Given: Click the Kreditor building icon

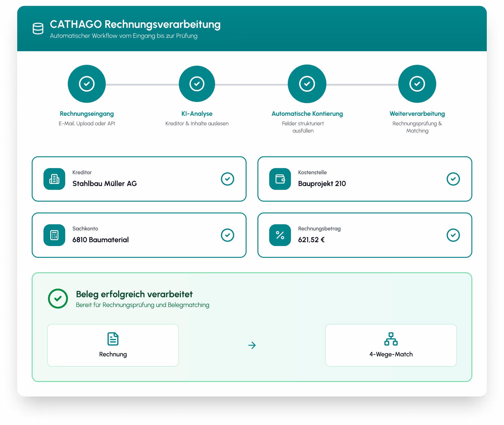Looking at the screenshot, I should click(54, 179).
